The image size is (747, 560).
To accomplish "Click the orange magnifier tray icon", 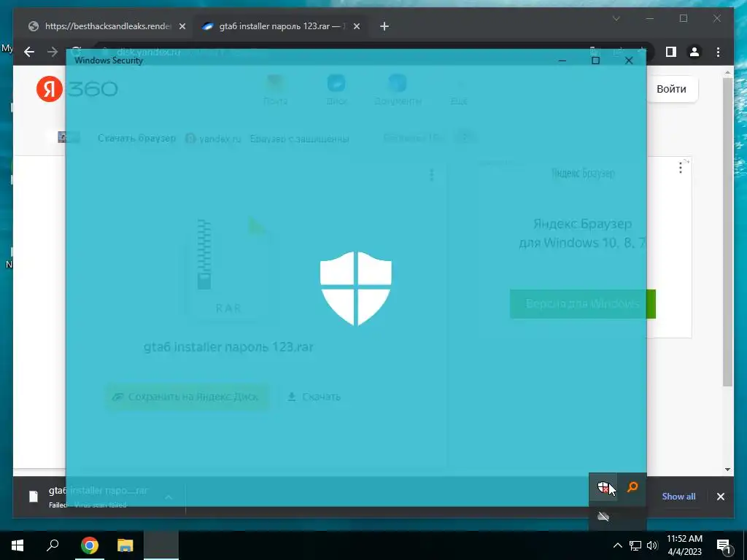I will click(x=632, y=487).
